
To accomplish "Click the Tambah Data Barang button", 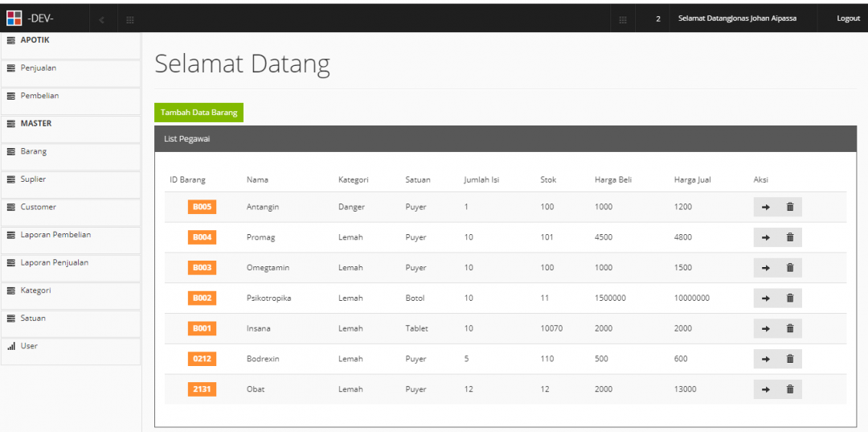I will click(x=199, y=113).
